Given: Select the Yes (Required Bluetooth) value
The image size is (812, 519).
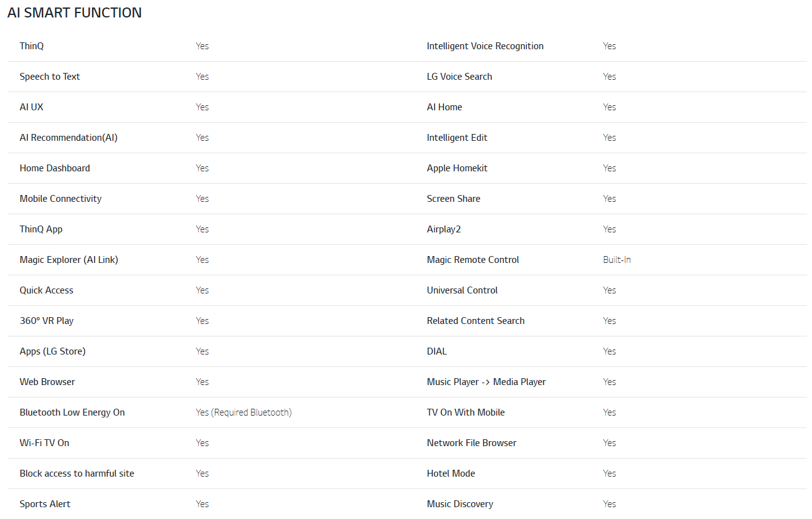Looking at the screenshot, I should [243, 412].
